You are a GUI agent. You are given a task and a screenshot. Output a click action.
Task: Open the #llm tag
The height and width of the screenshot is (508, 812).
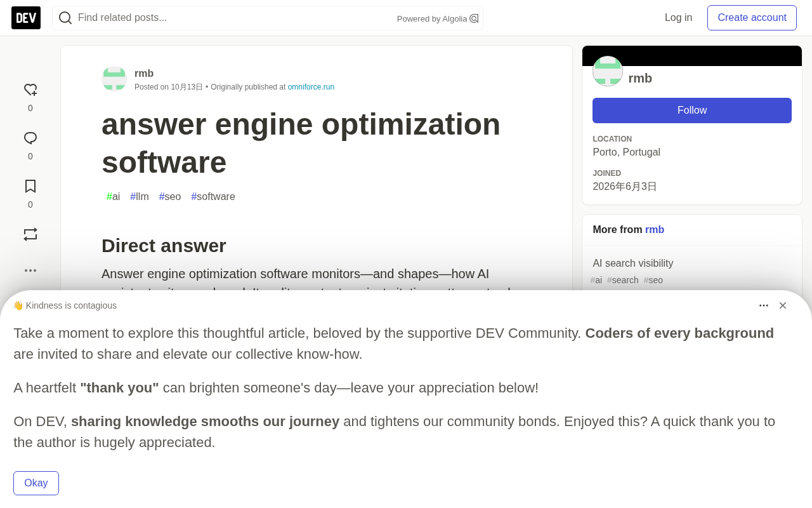click(140, 197)
